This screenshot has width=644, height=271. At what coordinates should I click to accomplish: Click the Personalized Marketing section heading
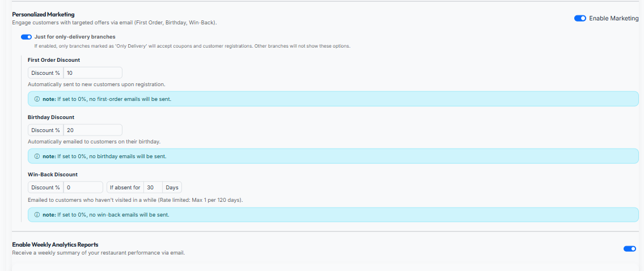pyautogui.click(x=43, y=14)
